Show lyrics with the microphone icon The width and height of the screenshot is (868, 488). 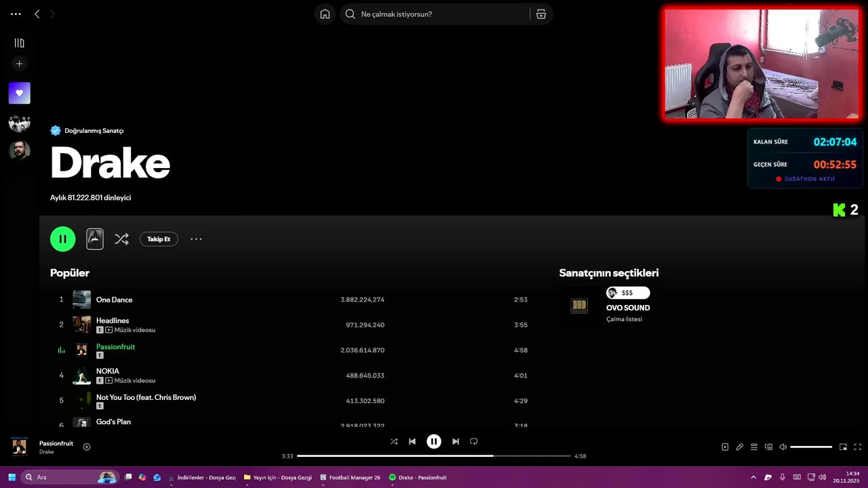pyautogui.click(x=740, y=447)
